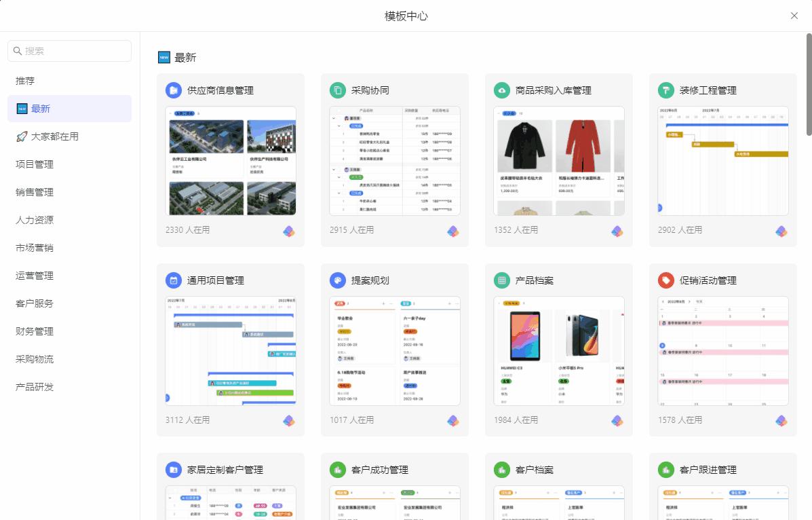Click the red tag icon on 促销活动管理
This screenshot has height=520, width=812.
coord(666,280)
